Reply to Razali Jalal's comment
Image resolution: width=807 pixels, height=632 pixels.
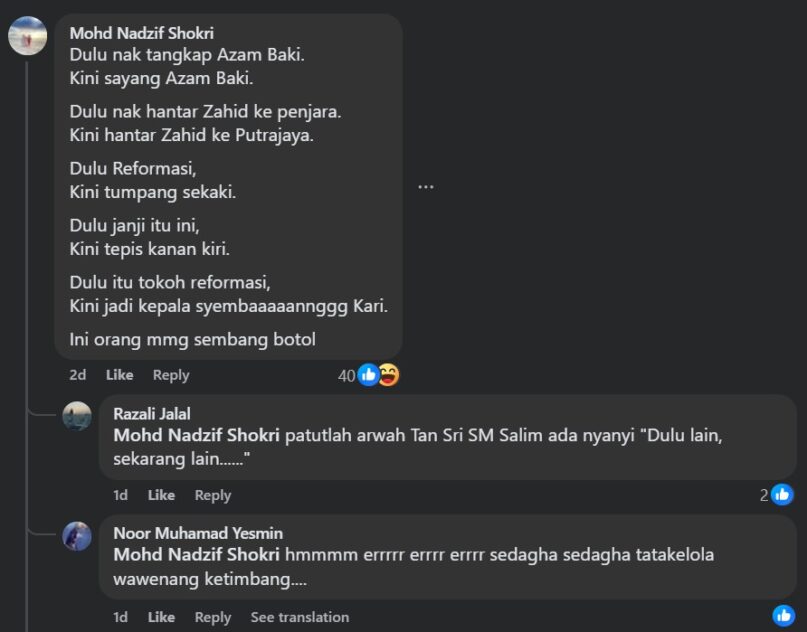click(x=212, y=495)
